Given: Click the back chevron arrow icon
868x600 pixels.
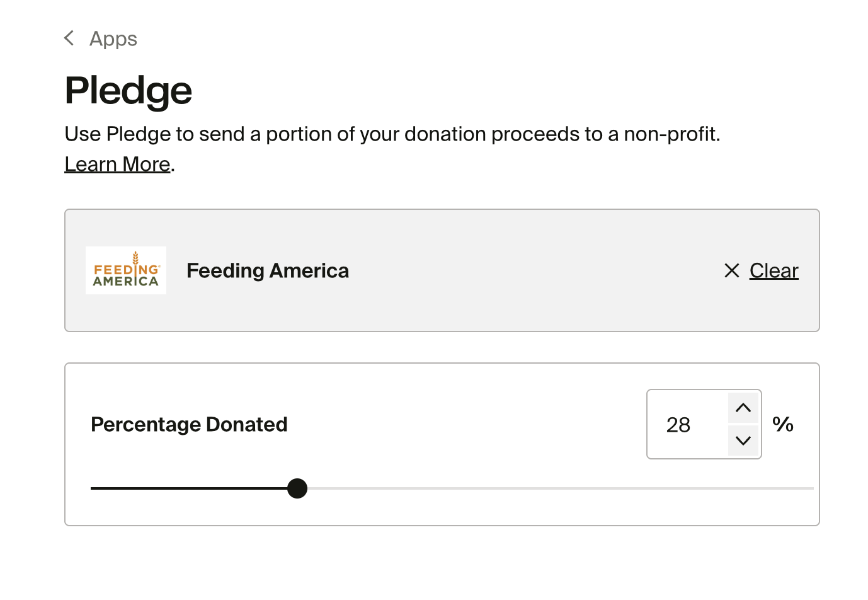Looking at the screenshot, I should pyautogui.click(x=69, y=38).
